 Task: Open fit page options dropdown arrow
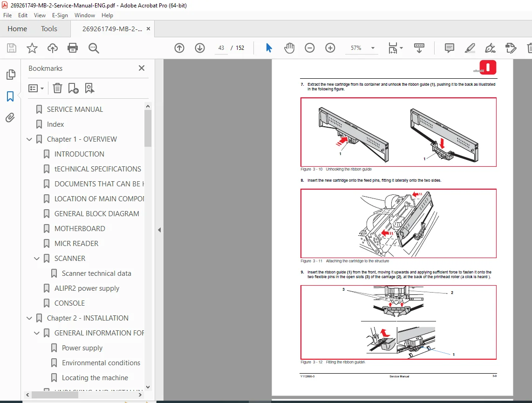[x=402, y=48]
